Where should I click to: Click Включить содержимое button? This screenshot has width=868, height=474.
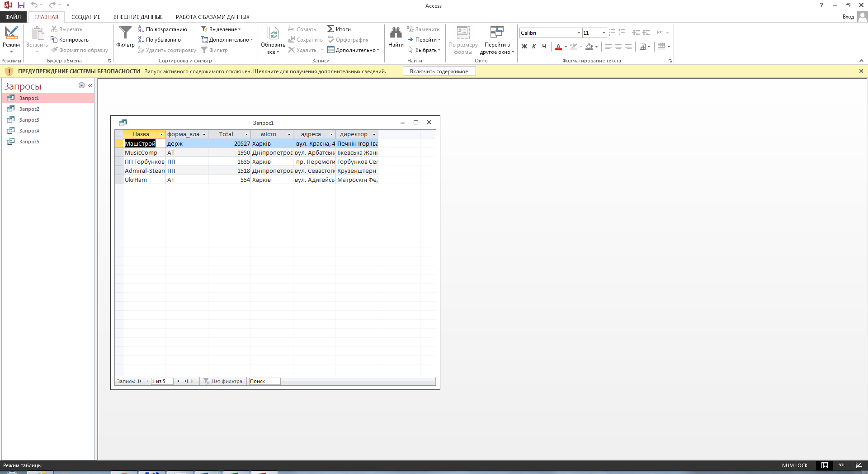(x=439, y=71)
